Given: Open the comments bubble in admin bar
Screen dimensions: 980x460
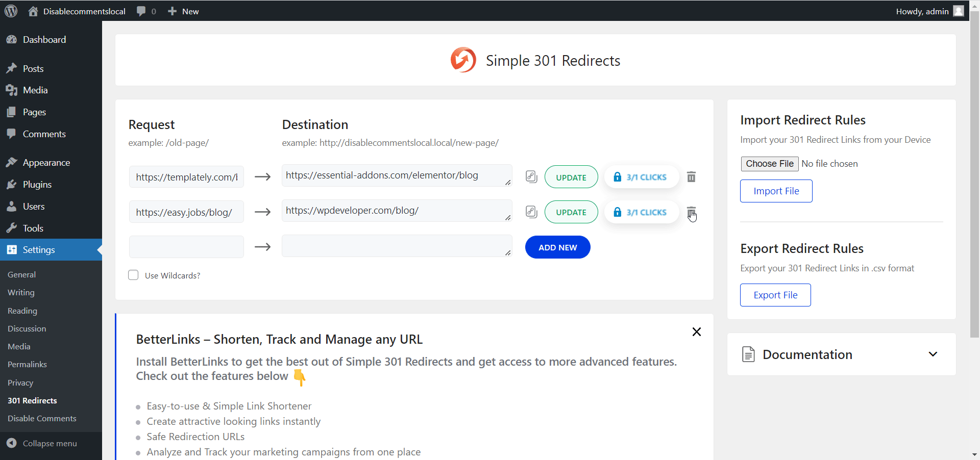Looking at the screenshot, I should coord(146,11).
